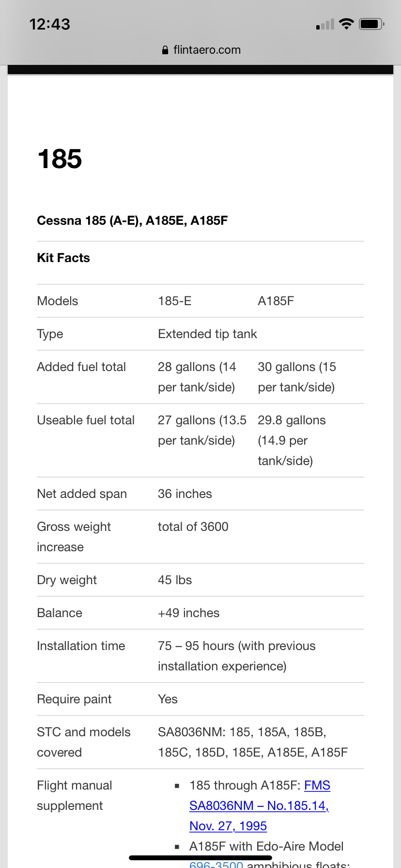Tap the Wi-Fi status icon
The width and height of the screenshot is (401, 868).
[346, 24]
